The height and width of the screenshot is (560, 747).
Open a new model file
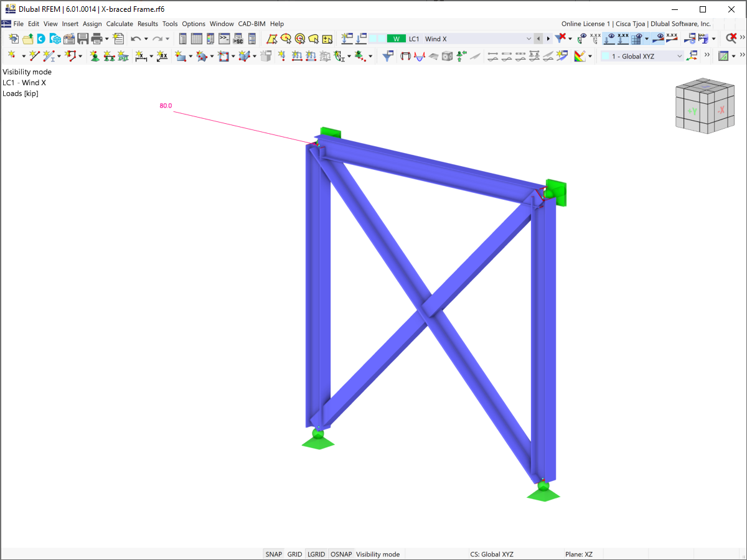coord(14,39)
